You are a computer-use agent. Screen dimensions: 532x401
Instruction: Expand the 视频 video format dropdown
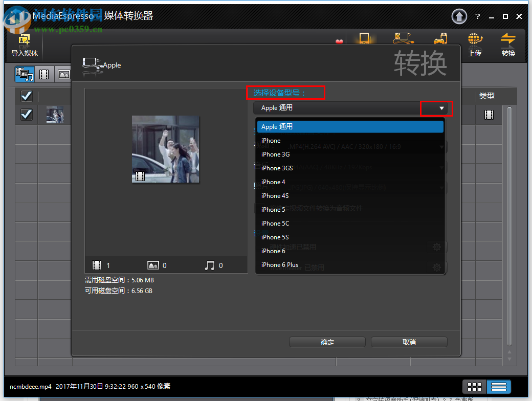(441, 147)
